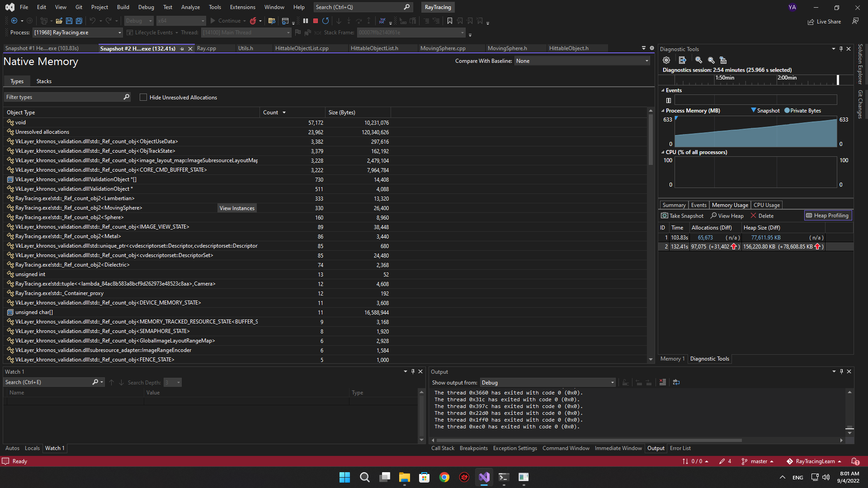Collapse the CPU section in Diagnostic Tools

point(663,152)
